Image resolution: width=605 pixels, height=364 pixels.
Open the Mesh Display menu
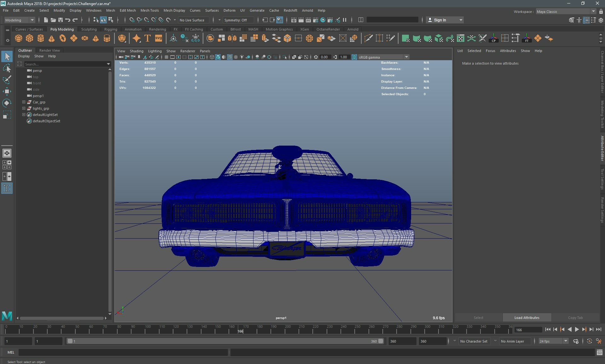174,10
